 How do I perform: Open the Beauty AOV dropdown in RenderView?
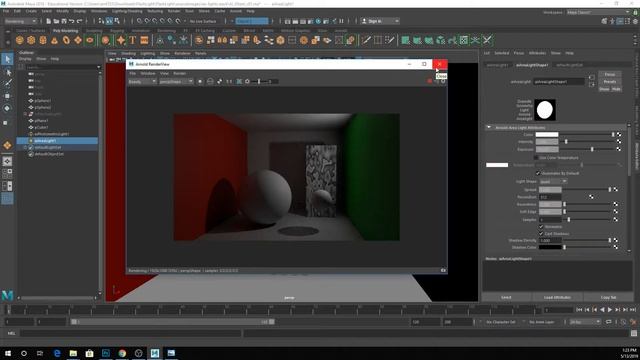(x=142, y=82)
